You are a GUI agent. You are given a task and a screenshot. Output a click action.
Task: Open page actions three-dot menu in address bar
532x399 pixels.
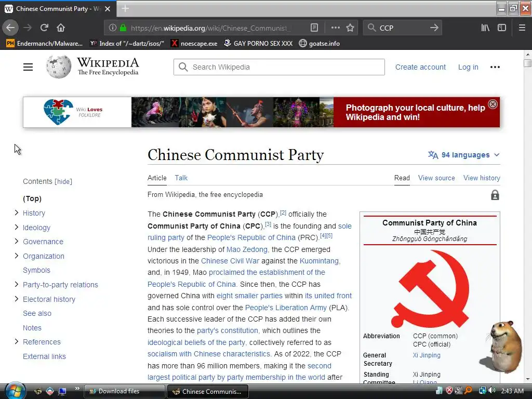(x=335, y=28)
